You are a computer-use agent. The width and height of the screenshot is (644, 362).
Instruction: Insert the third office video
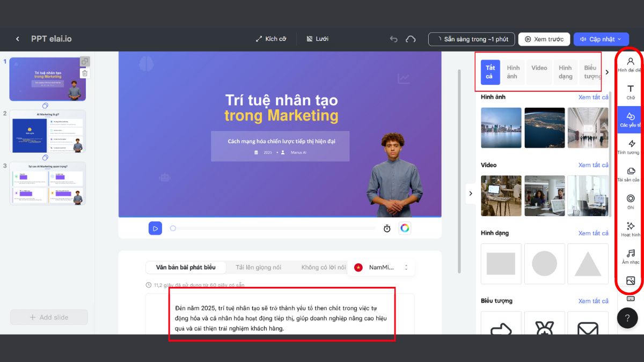pos(588,196)
